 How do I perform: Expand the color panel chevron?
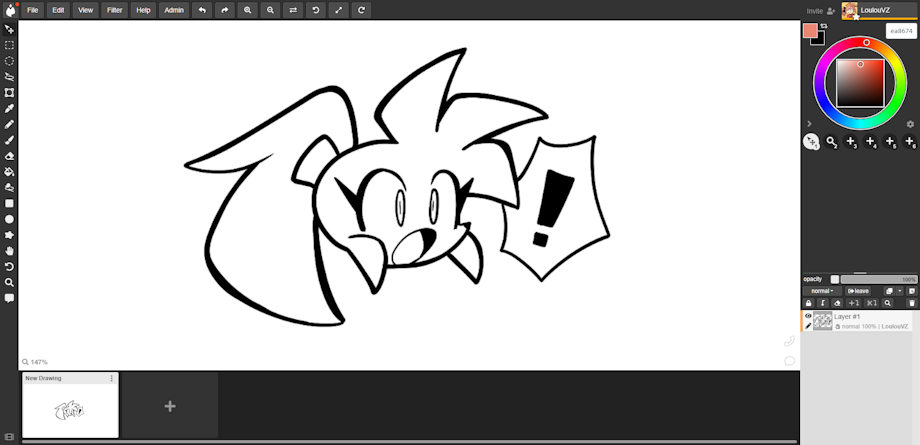click(808, 124)
